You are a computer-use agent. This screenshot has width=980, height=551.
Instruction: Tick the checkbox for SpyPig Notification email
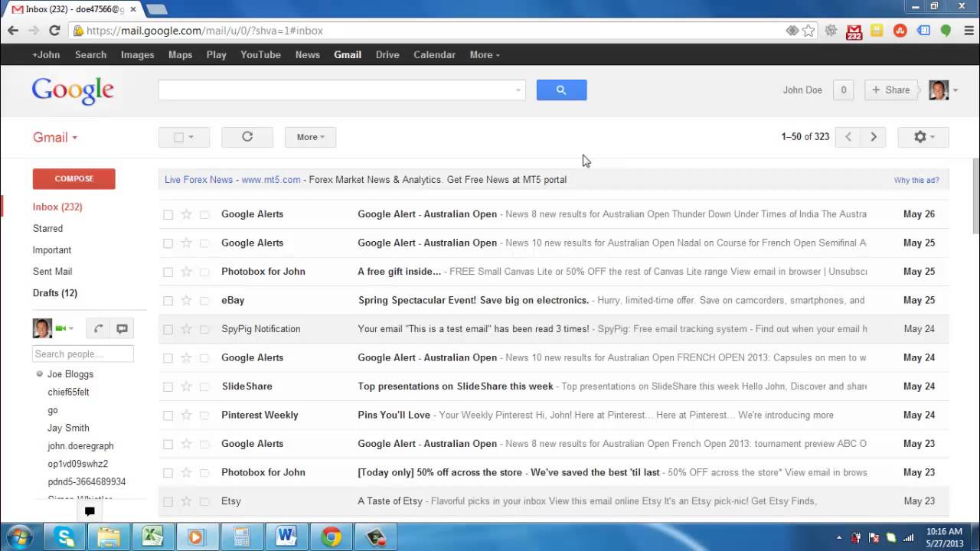(x=168, y=329)
